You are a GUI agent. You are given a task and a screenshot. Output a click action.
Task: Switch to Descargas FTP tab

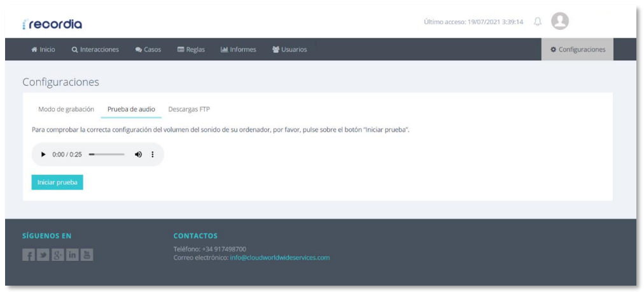[x=190, y=109]
